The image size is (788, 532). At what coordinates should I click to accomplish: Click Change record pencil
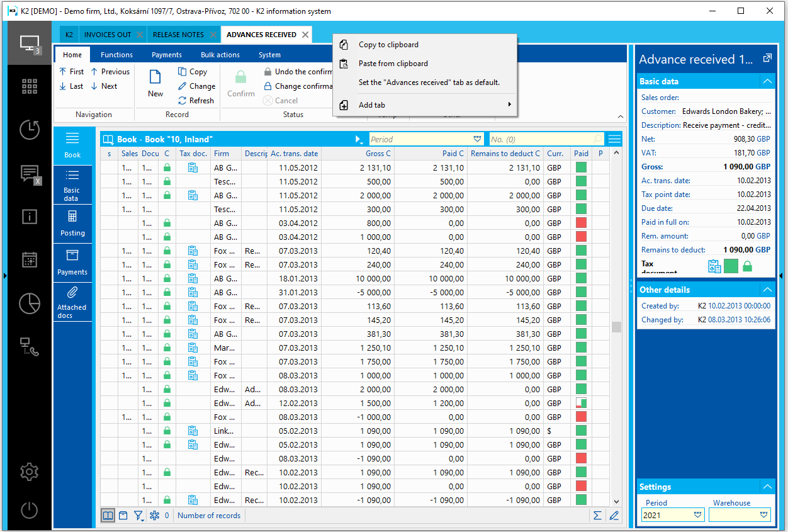click(196, 86)
